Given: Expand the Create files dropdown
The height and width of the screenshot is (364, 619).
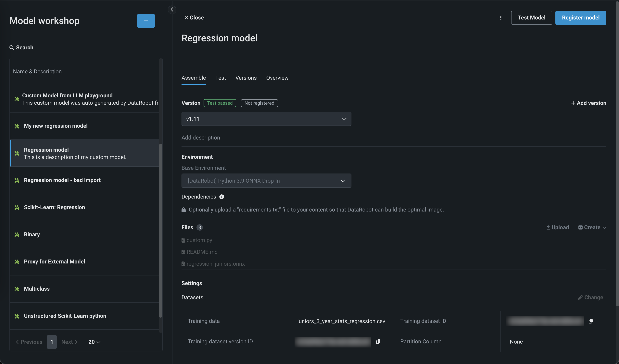Looking at the screenshot, I should coord(592,227).
